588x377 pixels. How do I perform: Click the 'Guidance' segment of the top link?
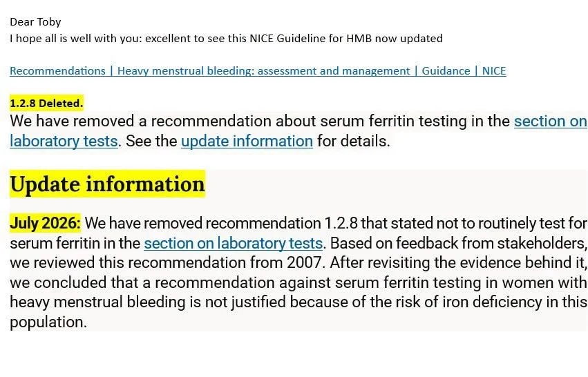(x=446, y=71)
